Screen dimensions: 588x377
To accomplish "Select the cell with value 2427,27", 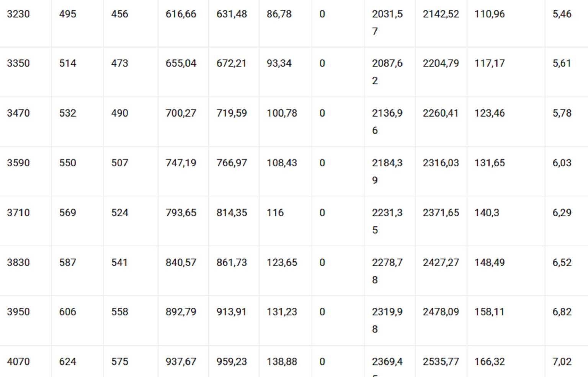I will click(x=441, y=263).
